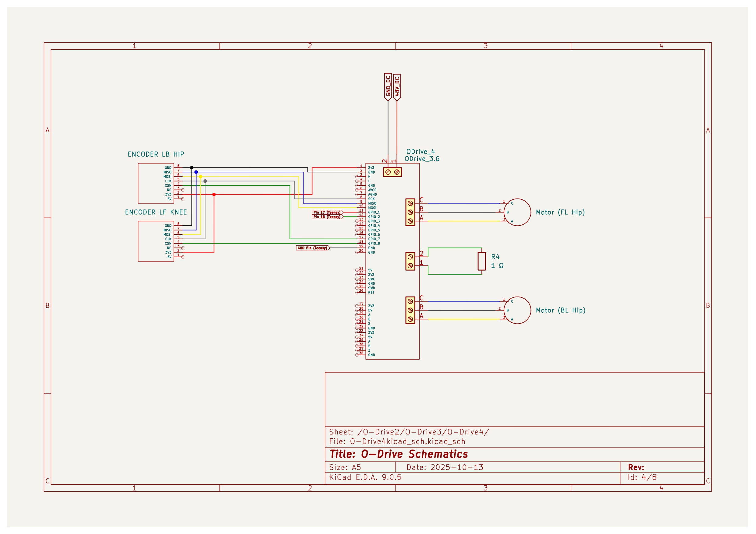Click the SCK pin name on ODrive
The height and width of the screenshot is (534, 756).
coord(371,199)
